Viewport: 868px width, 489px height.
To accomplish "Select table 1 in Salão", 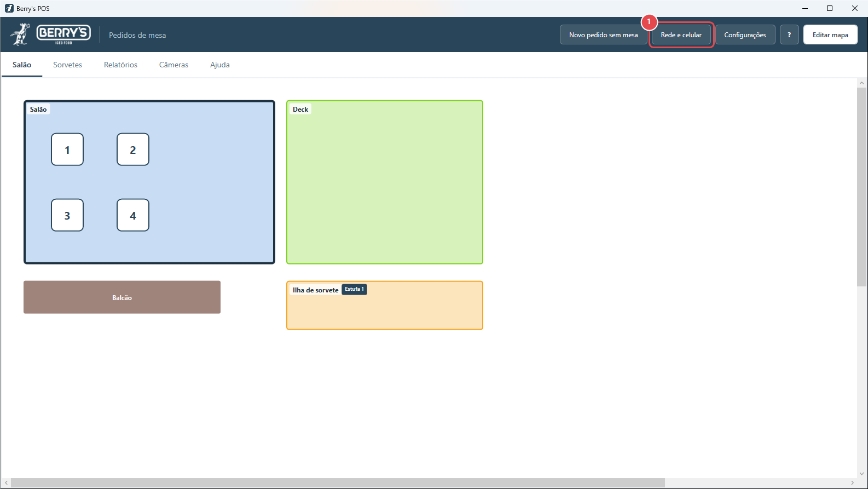I will [x=67, y=149].
